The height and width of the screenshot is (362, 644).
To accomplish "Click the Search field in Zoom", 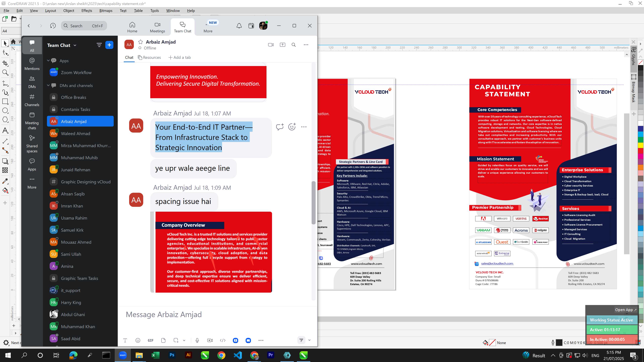I will [84, 26].
